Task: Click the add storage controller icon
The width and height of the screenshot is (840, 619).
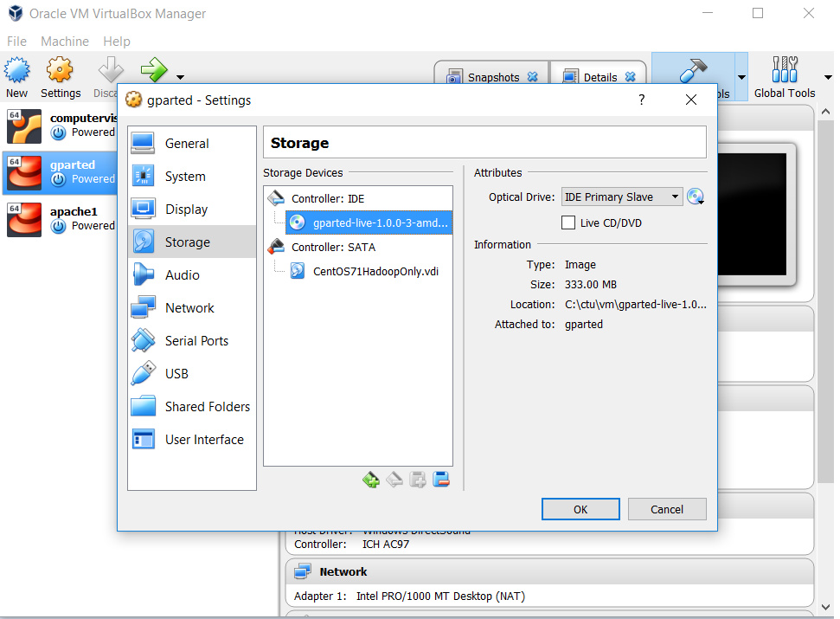Action: tap(371, 480)
